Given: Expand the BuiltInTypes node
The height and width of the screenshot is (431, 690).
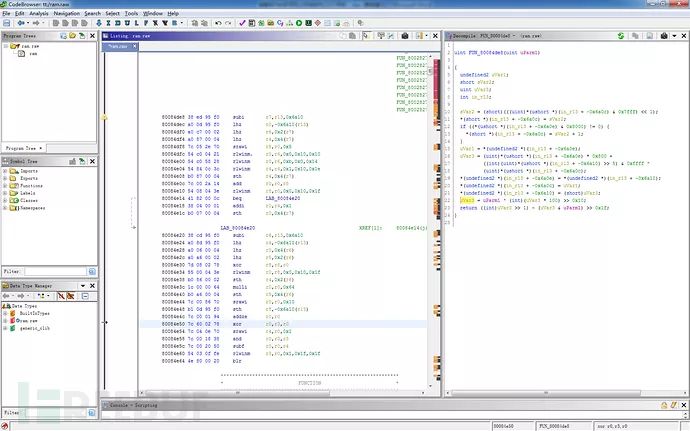Looking at the screenshot, I should (4, 315).
